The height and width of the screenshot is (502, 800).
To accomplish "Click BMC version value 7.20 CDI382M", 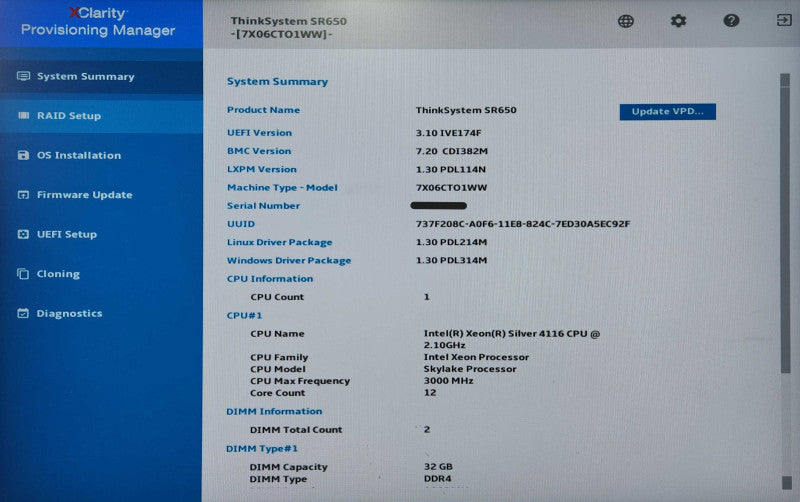I will tap(452, 151).
